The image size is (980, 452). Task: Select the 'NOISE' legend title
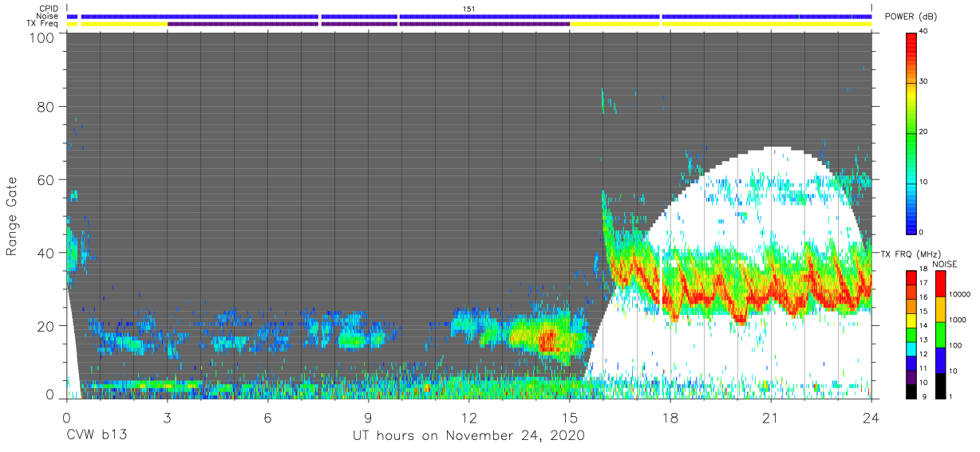(945, 264)
